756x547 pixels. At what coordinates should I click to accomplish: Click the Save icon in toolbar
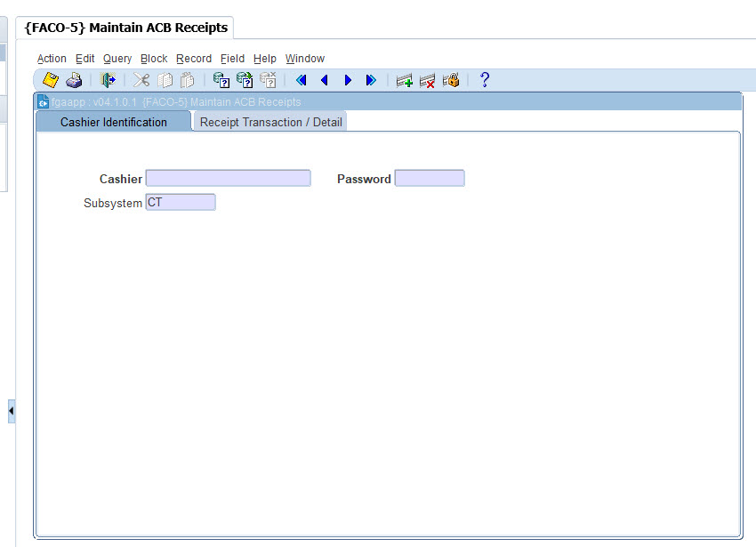point(51,80)
